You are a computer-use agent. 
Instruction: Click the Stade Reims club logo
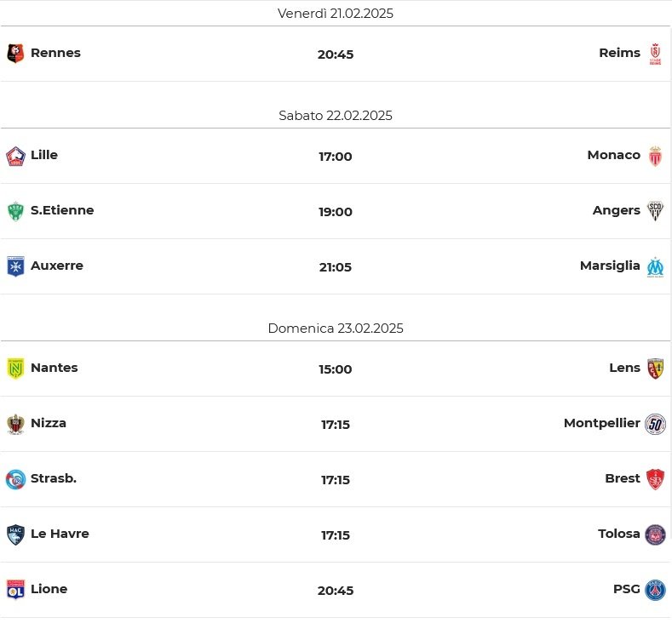coord(655,54)
